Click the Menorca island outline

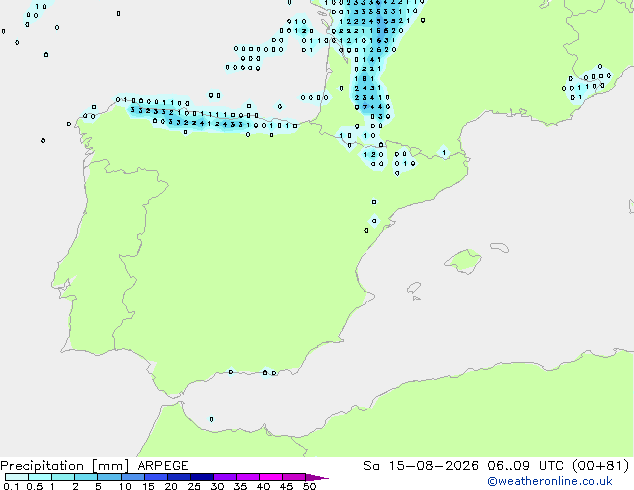[499, 247]
